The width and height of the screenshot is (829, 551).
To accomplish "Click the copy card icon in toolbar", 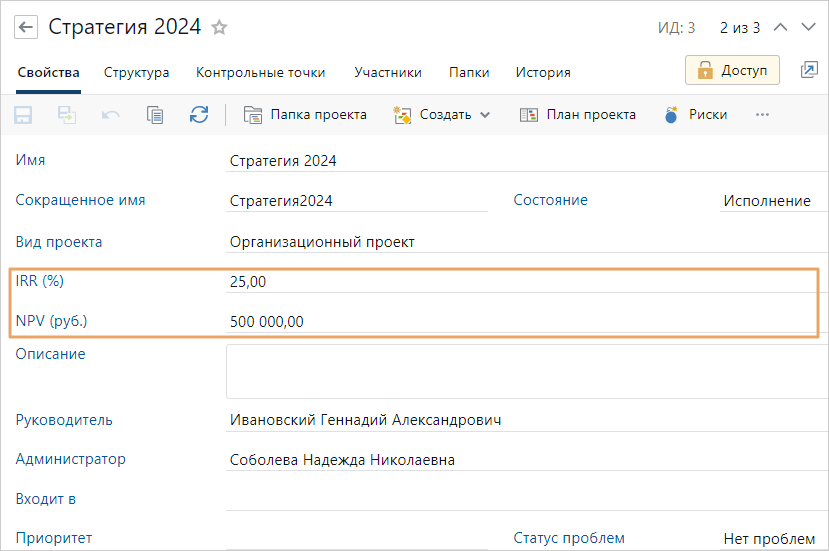I will pyautogui.click(x=155, y=115).
